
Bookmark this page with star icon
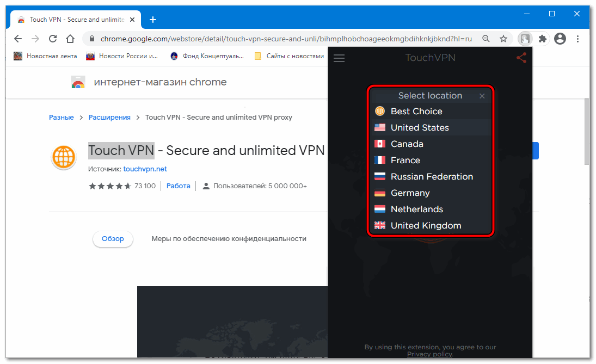click(x=503, y=39)
